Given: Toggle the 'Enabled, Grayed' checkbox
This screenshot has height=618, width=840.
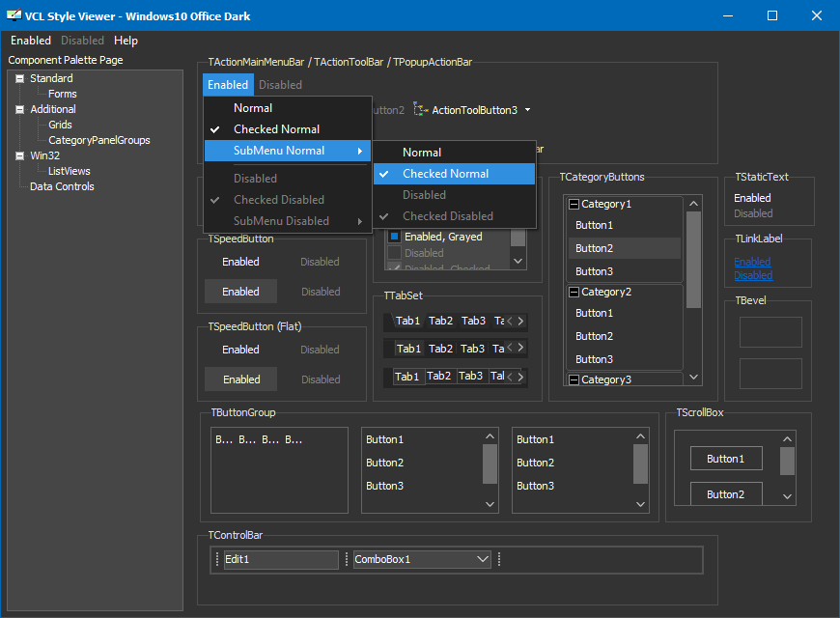Looking at the screenshot, I should 394,237.
